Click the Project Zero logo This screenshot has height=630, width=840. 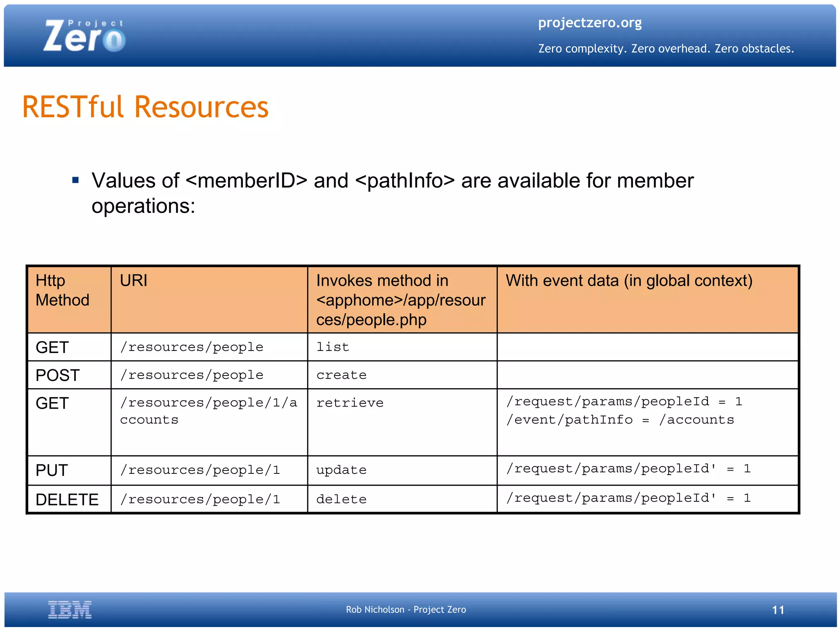tap(84, 36)
